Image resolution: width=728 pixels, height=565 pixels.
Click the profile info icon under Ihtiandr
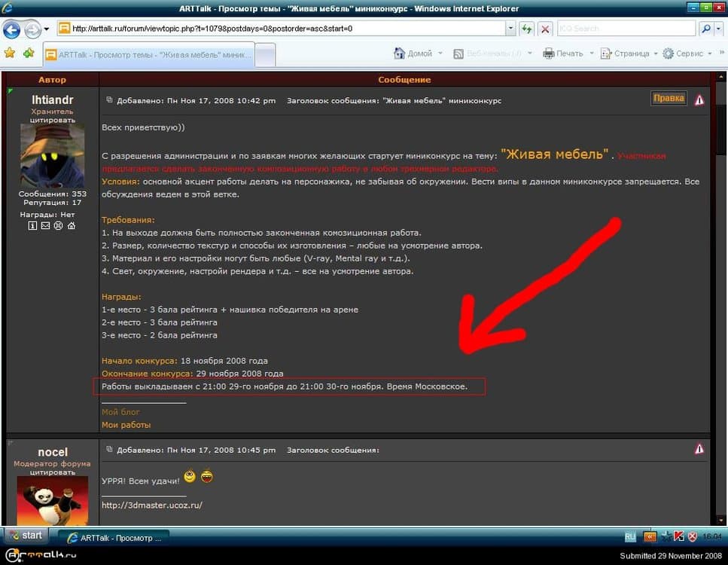pos(33,225)
